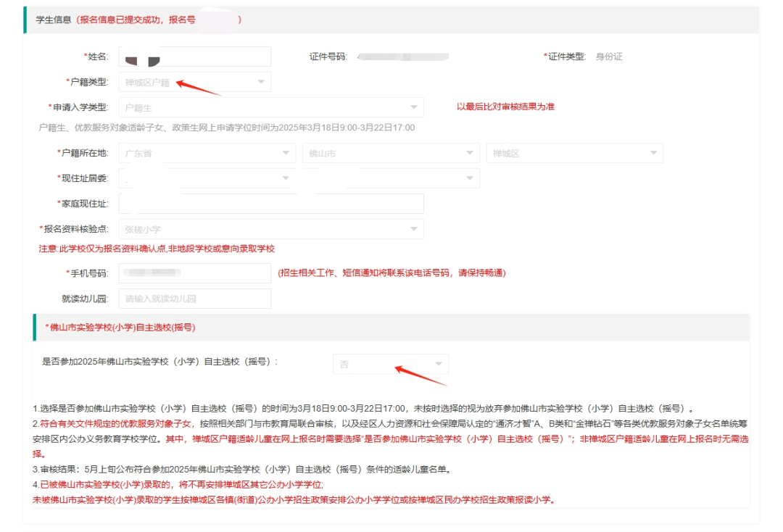Open the 报名资料核验点 dropdown showing 张槎小学
Screen dimensions: 783x532
coord(271,229)
